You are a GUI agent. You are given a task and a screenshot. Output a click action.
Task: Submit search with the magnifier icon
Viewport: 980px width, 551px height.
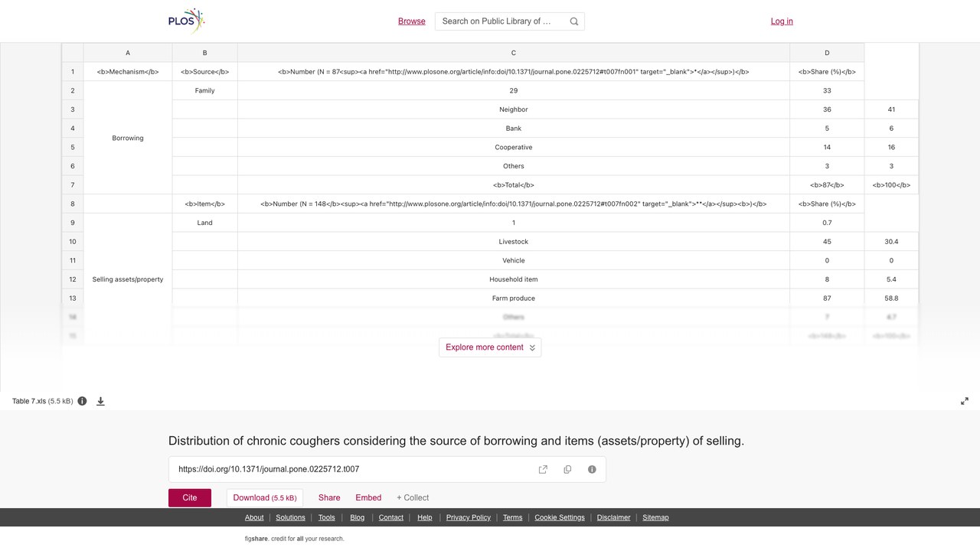(x=574, y=21)
